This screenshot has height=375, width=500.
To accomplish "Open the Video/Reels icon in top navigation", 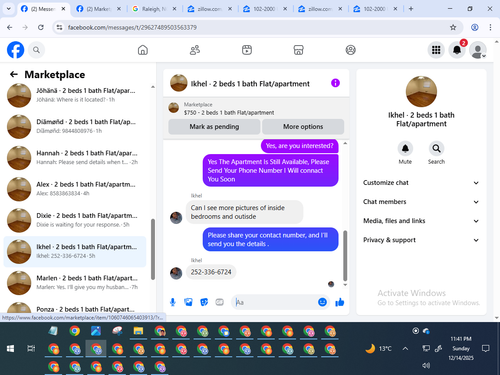I will coord(247,50).
